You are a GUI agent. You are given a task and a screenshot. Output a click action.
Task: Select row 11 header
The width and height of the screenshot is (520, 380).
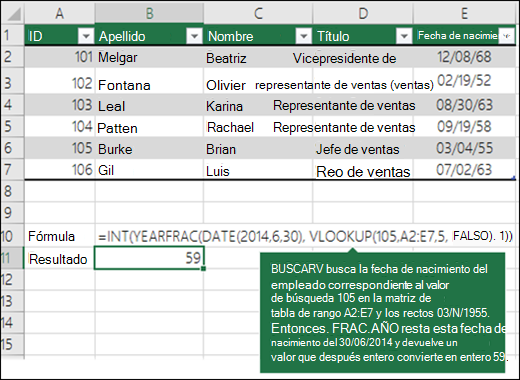pyautogui.click(x=12, y=258)
